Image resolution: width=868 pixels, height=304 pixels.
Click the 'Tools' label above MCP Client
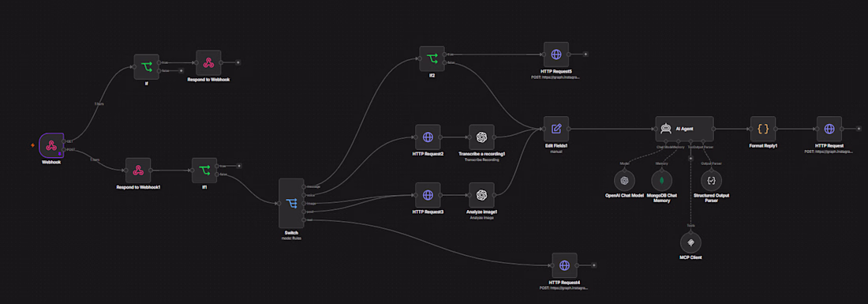pos(690,225)
